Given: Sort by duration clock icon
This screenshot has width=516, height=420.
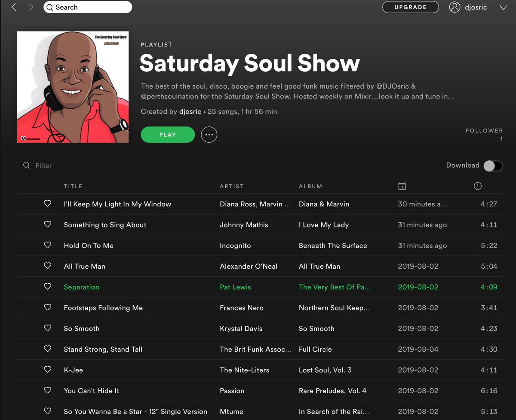Looking at the screenshot, I should (x=477, y=186).
